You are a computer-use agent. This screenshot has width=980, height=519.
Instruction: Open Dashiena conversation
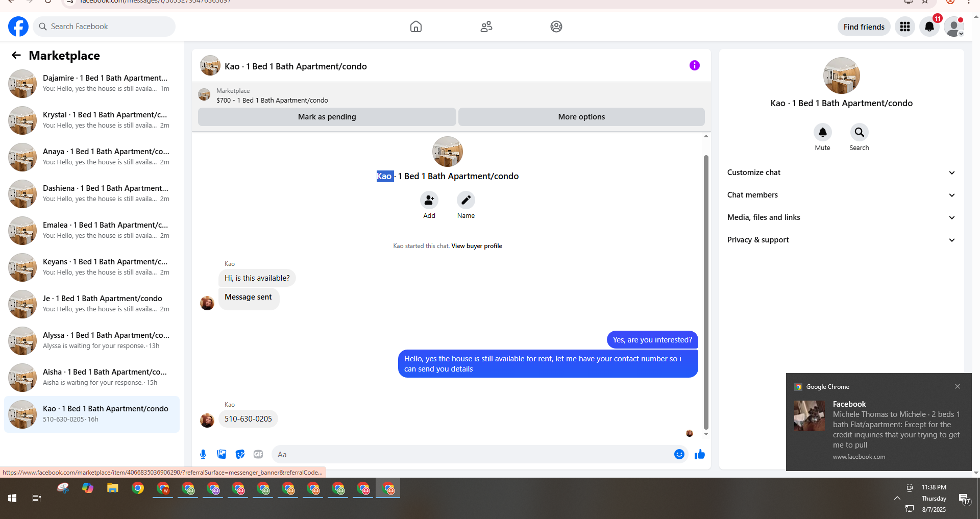coord(92,194)
